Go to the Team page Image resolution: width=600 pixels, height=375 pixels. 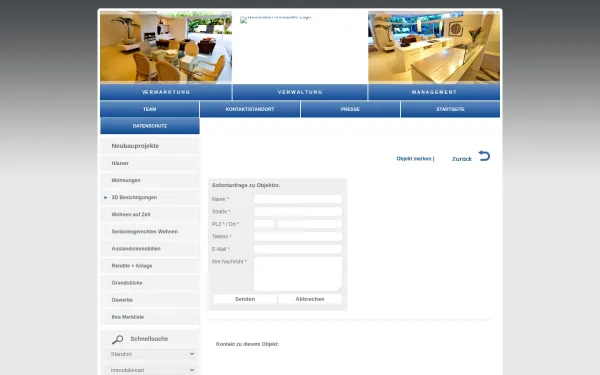[150, 109]
